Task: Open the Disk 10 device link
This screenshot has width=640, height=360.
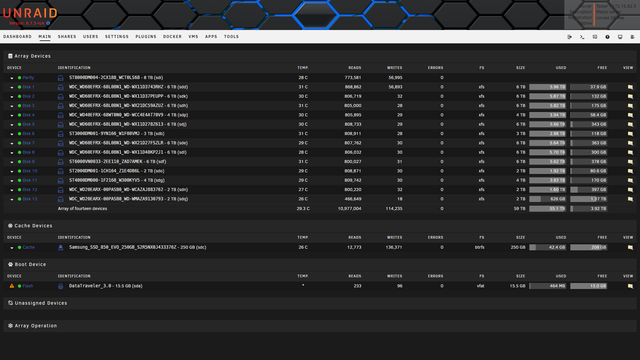Action: click(30, 171)
